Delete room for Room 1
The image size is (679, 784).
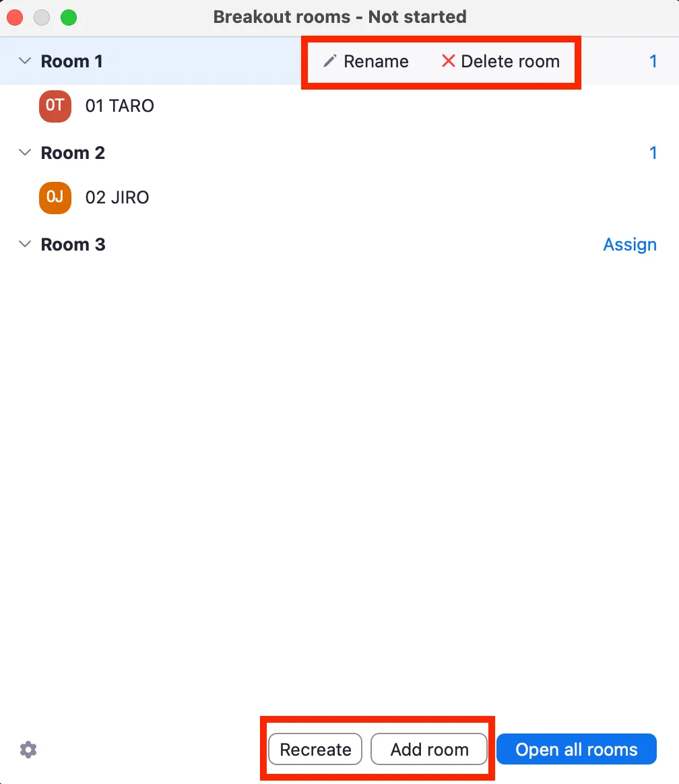click(x=500, y=61)
